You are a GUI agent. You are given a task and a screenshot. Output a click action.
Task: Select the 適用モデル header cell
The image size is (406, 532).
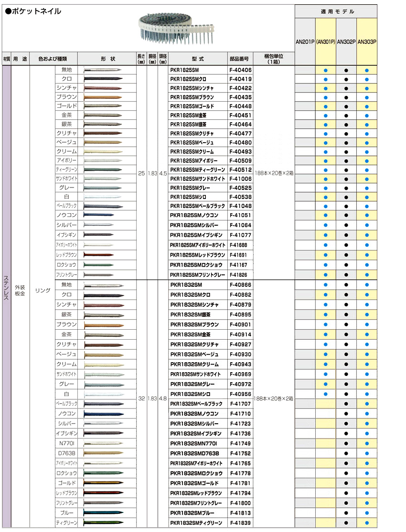(336, 11)
